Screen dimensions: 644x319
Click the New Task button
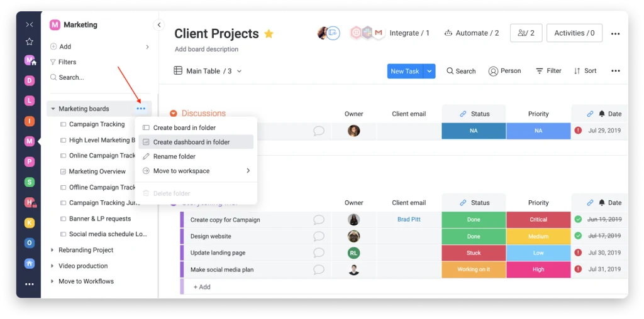[405, 71]
